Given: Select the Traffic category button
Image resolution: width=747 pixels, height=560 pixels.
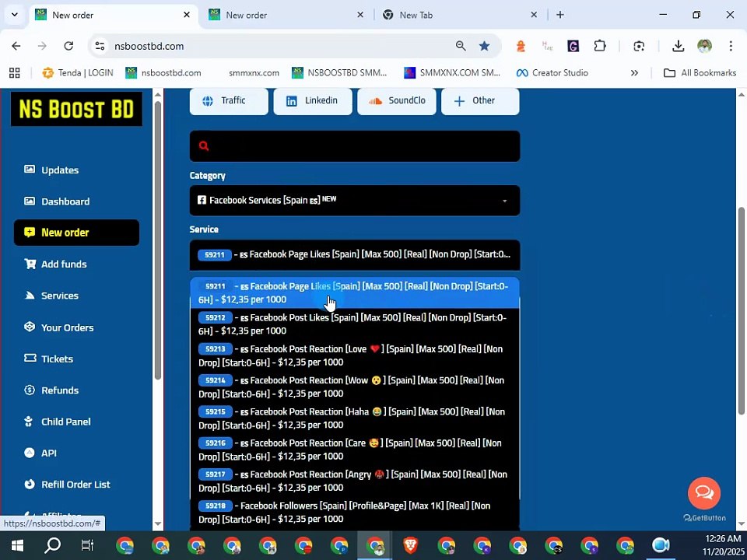Looking at the screenshot, I should coord(229,100).
